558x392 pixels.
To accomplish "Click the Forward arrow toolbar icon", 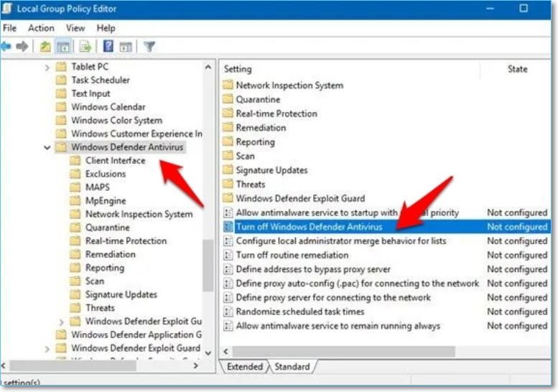I will [x=22, y=46].
